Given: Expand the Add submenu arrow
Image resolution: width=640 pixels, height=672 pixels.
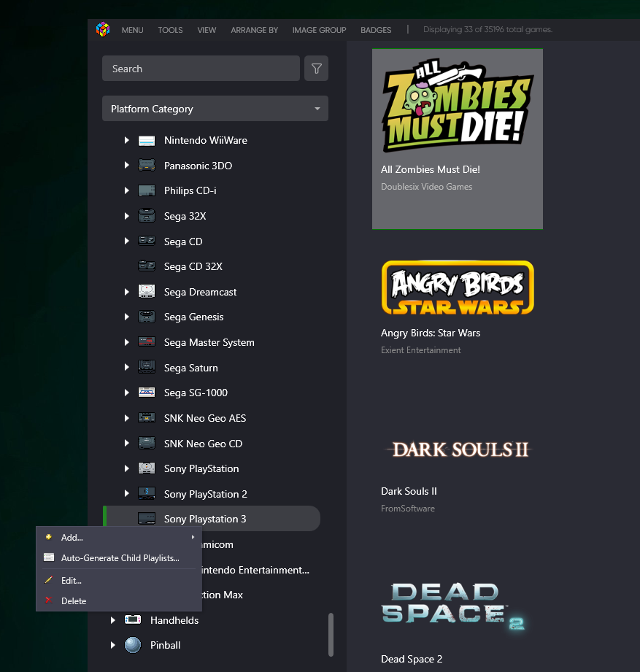Looking at the screenshot, I should pos(193,537).
